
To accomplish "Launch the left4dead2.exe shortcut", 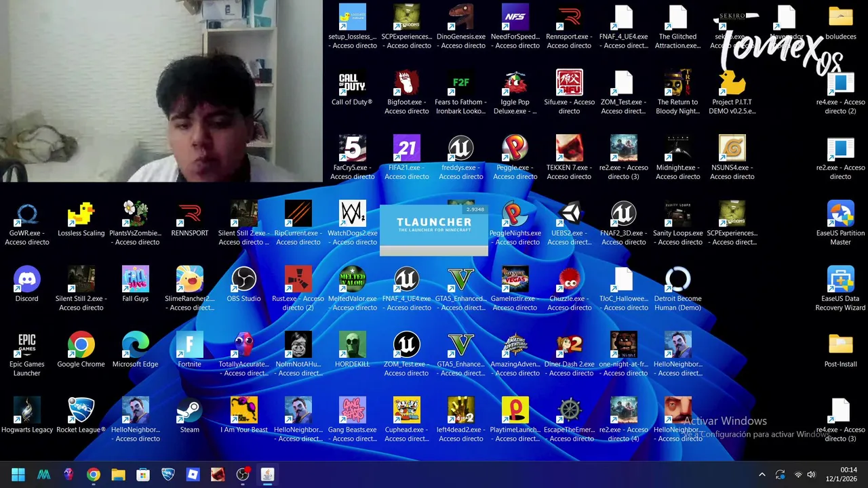I will click(x=461, y=420).
